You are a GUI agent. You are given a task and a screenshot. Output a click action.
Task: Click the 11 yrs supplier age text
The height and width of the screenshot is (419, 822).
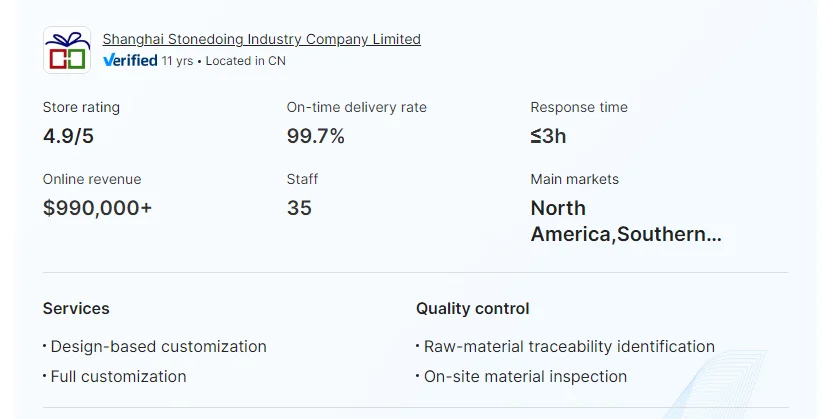coord(177,61)
